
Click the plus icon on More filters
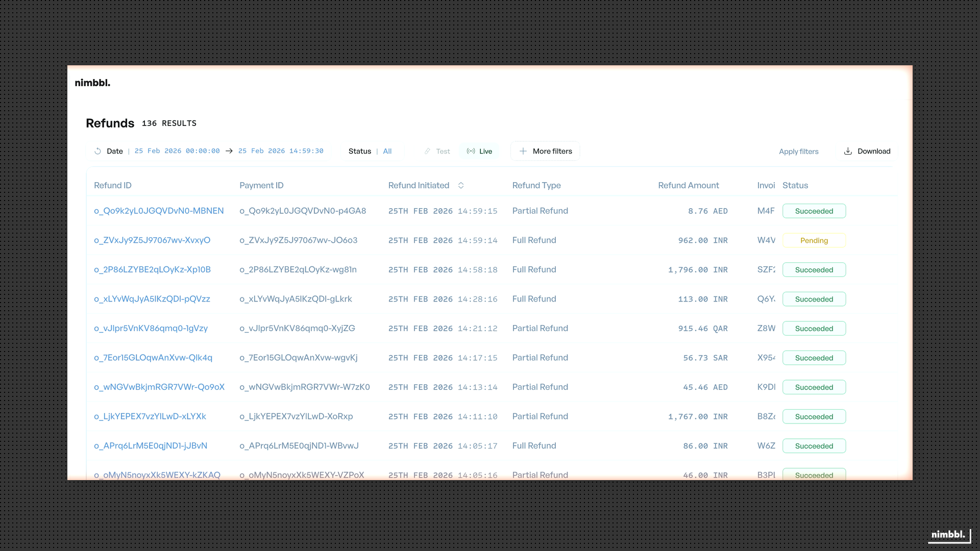523,151
